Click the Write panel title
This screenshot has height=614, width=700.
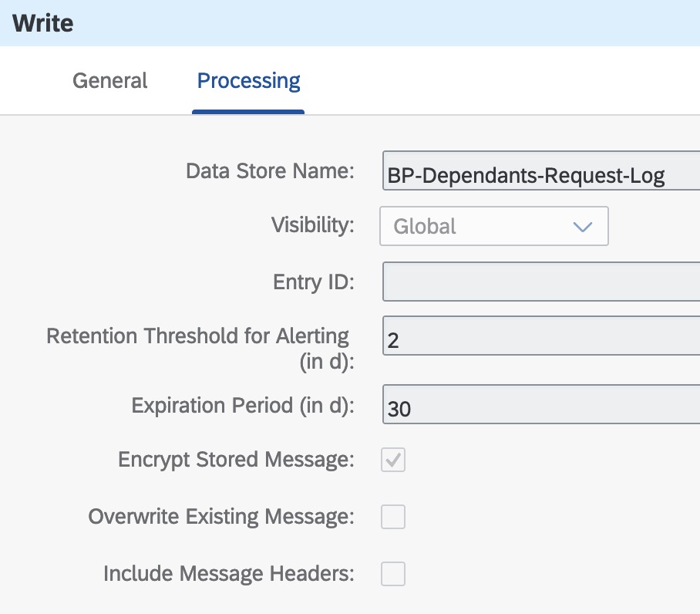tap(43, 23)
